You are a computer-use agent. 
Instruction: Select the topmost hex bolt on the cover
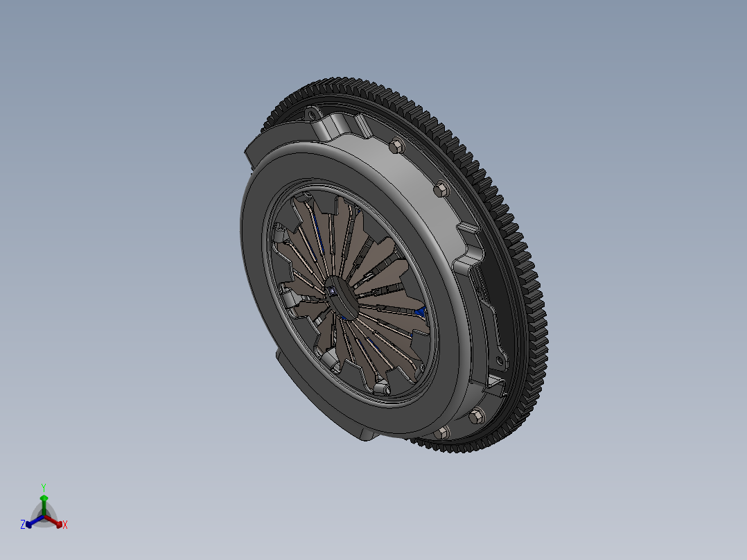pos(396,146)
